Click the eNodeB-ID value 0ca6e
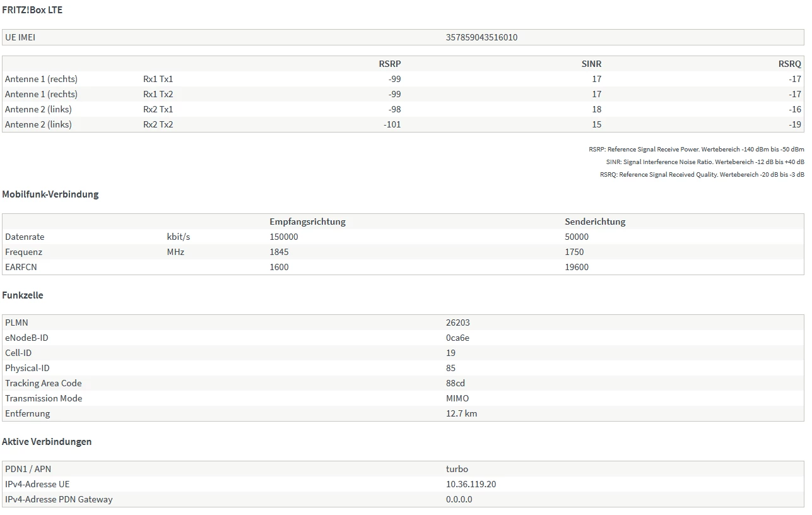812x515 pixels. click(x=457, y=338)
